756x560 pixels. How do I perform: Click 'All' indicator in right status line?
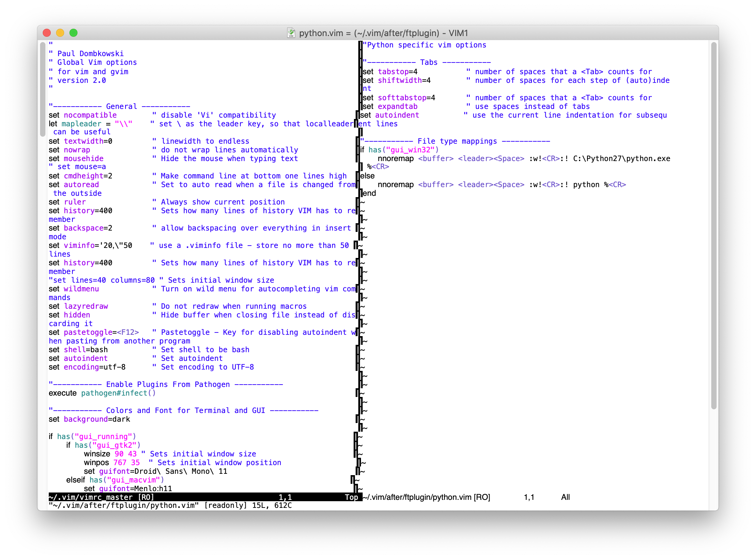[x=566, y=497]
